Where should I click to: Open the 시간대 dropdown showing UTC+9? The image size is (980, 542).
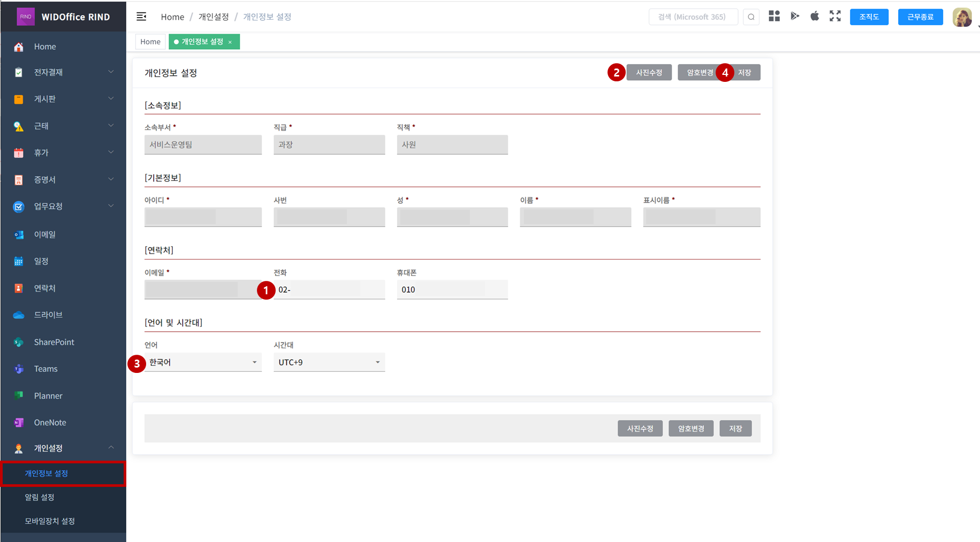coord(329,362)
